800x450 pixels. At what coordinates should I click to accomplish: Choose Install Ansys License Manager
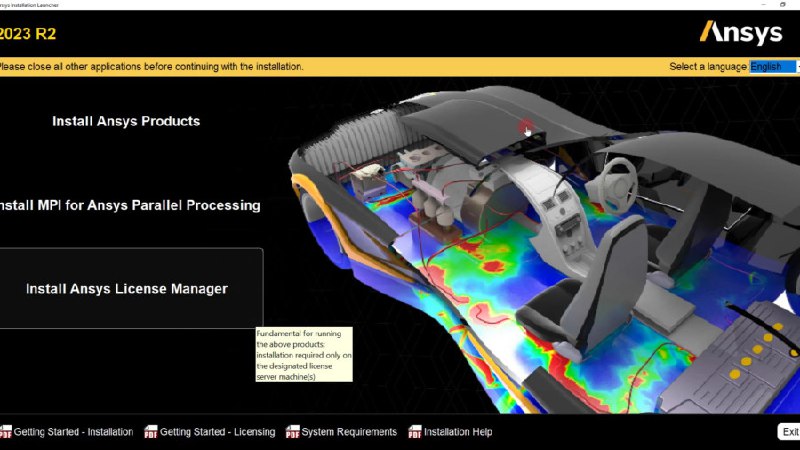pos(130,288)
